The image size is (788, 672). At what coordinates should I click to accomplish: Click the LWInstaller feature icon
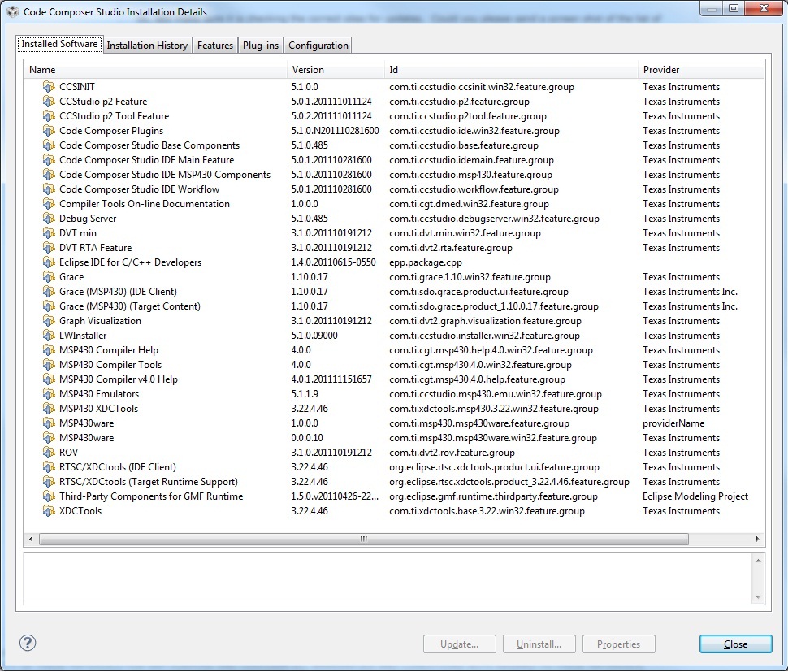(48, 336)
